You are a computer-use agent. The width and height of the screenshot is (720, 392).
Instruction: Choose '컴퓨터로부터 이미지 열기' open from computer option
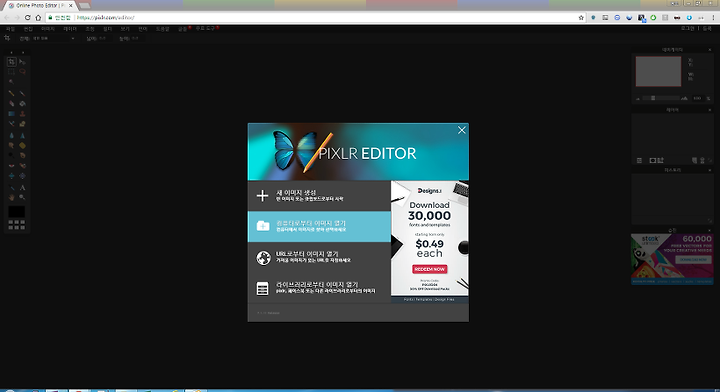(319, 226)
